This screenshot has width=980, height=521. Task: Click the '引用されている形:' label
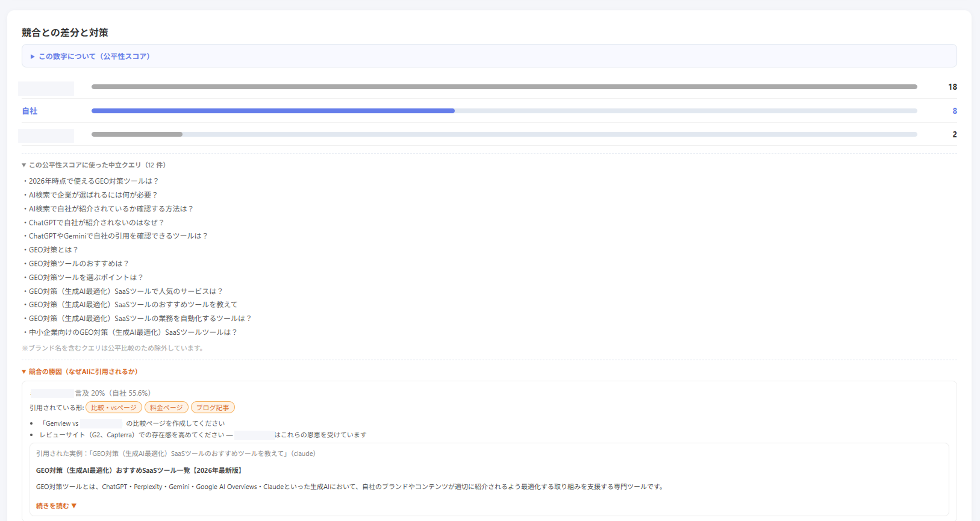click(57, 408)
